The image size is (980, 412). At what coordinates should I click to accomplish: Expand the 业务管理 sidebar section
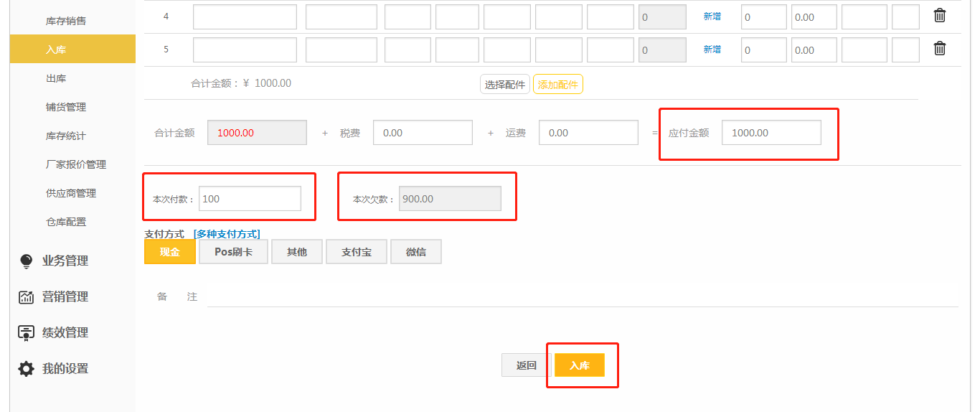(65, 261)
